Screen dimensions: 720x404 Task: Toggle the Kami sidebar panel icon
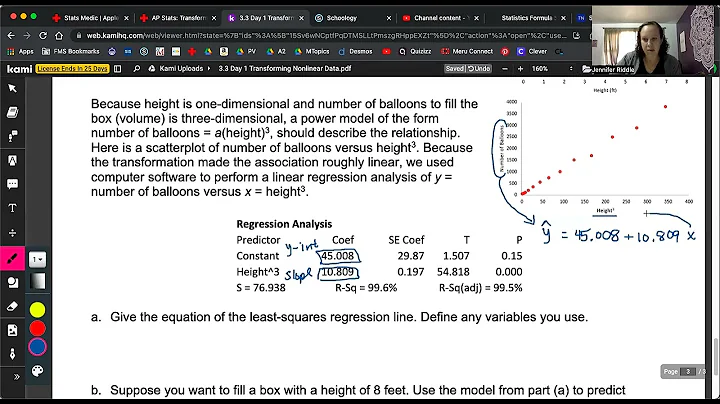point(118,69)
